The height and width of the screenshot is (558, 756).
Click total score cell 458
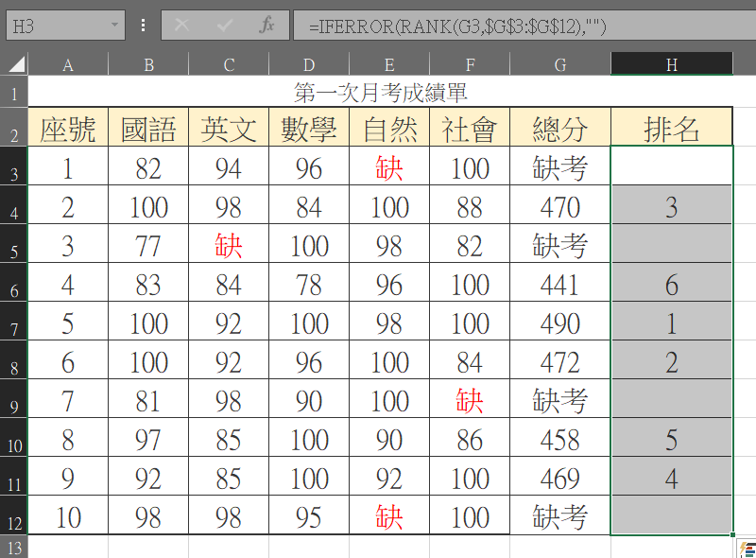click(560, 437)
